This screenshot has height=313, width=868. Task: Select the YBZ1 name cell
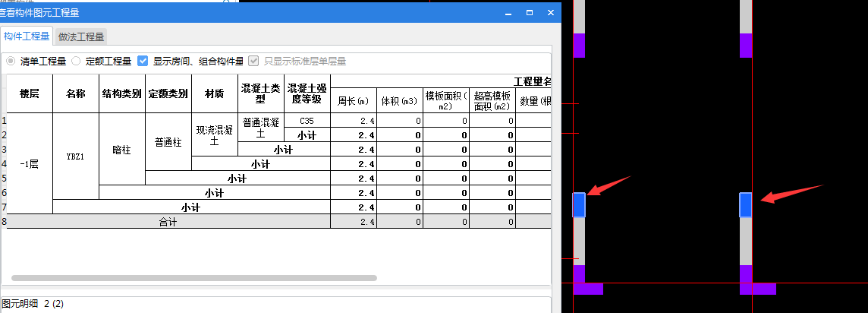[x=76, y=156]
